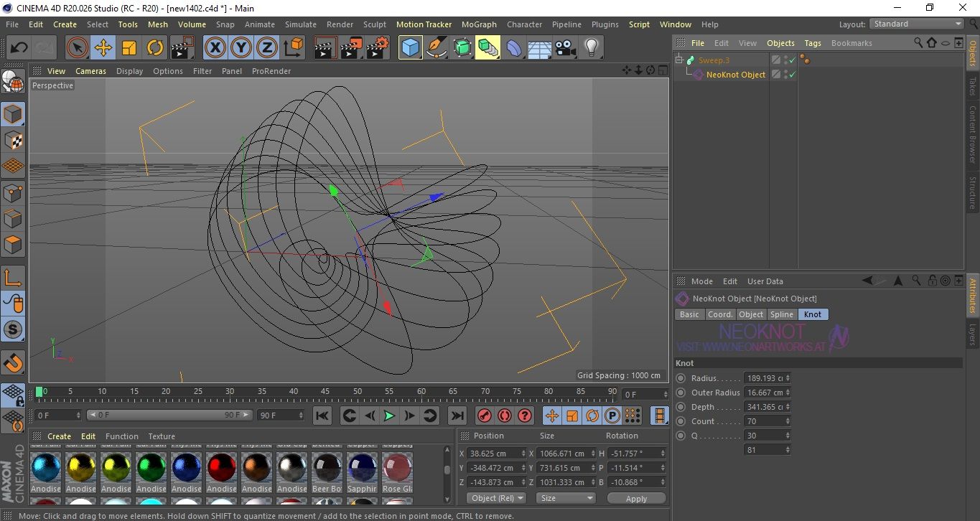The image size is (980, 521).
Task: Toggle X axis lock
Action: pos(215,48)
